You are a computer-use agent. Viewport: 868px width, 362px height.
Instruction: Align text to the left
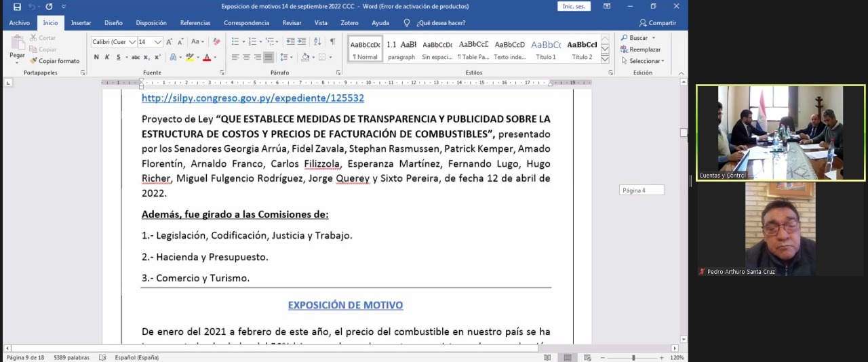click(235, 58)
